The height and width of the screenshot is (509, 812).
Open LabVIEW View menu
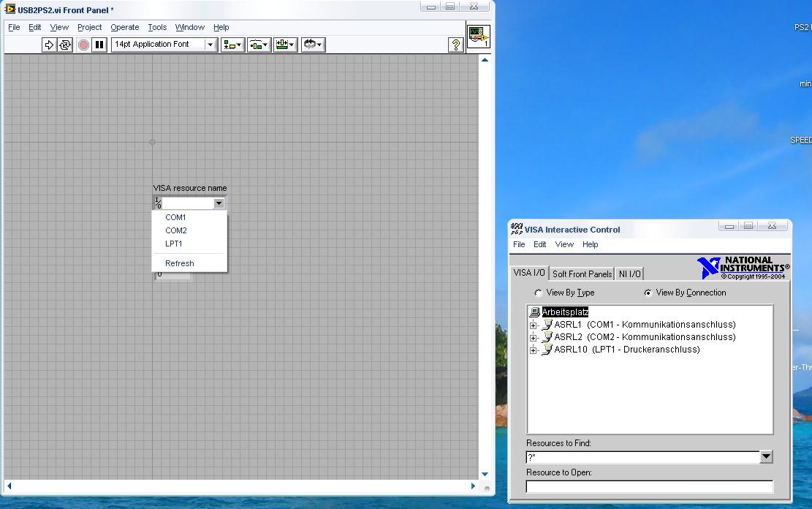(59, 28)
